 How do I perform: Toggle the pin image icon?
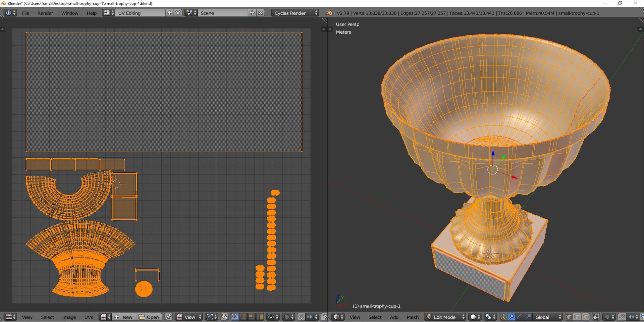[x=168, y=317]
